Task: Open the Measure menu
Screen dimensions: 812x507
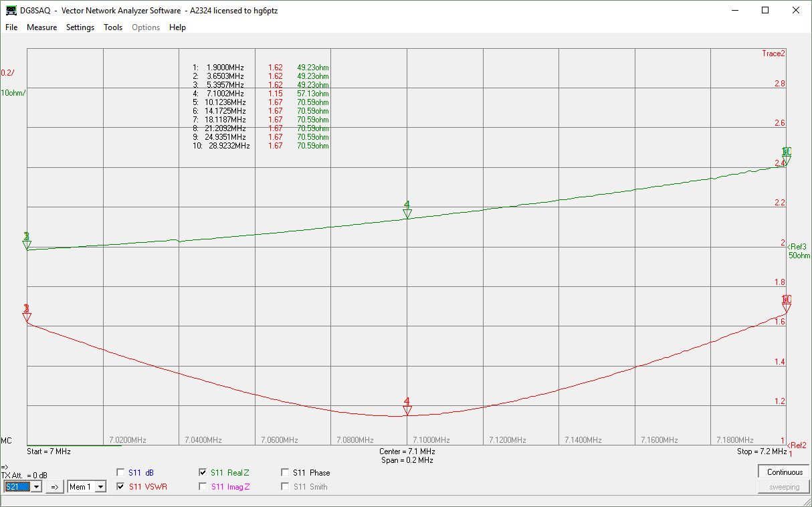Action: (41, 27)
